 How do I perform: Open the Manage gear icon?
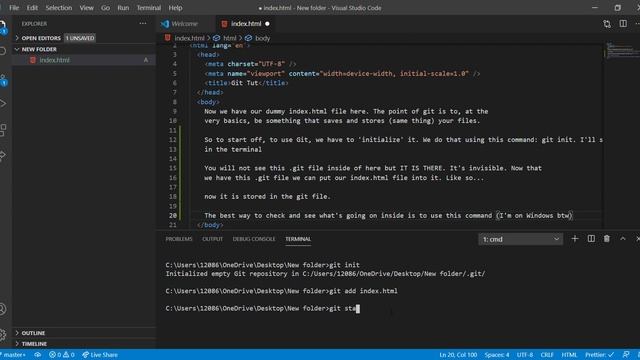(3, 334)
